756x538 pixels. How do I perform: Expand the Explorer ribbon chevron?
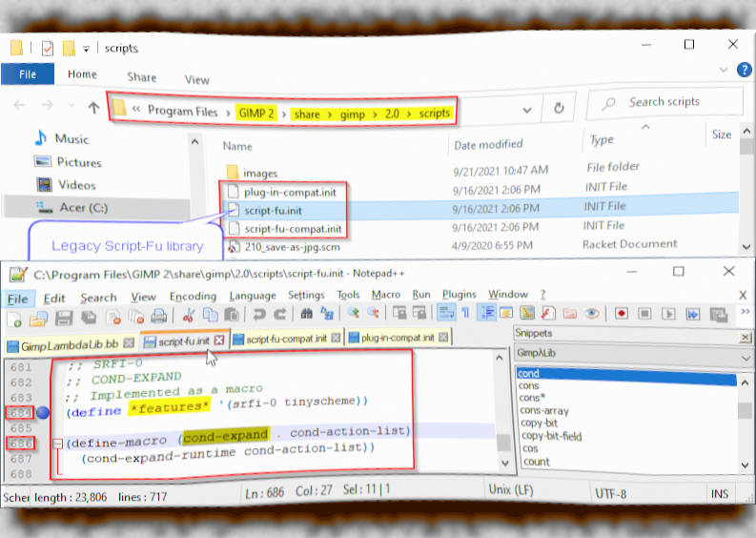pyautogui.click(x=724, y=70)
